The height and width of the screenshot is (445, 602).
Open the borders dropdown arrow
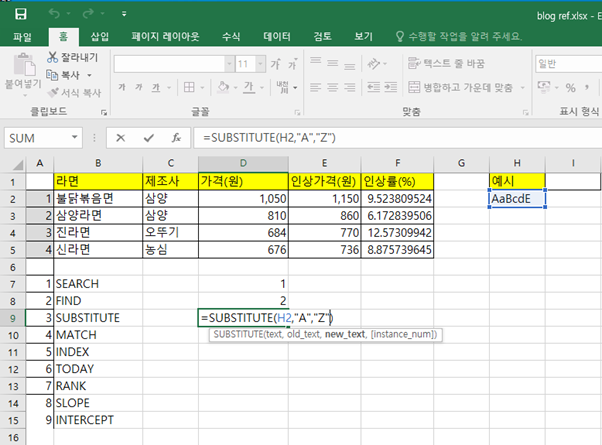tap(202, 88)
